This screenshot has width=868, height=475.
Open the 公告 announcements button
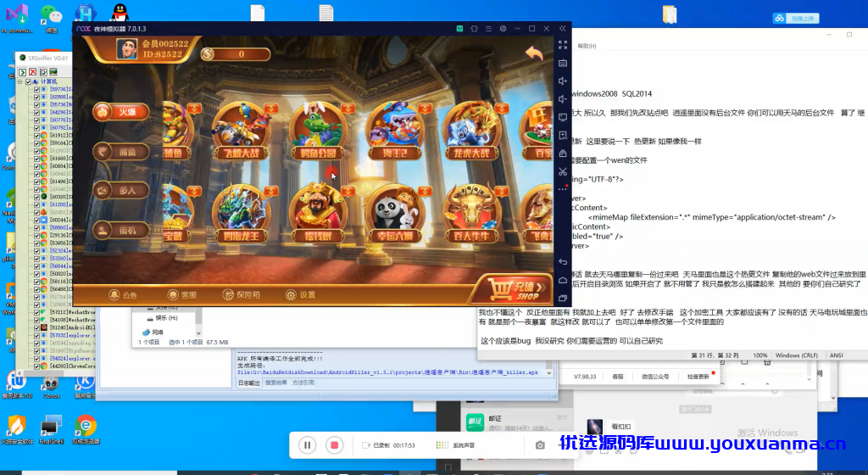point(123,294)
